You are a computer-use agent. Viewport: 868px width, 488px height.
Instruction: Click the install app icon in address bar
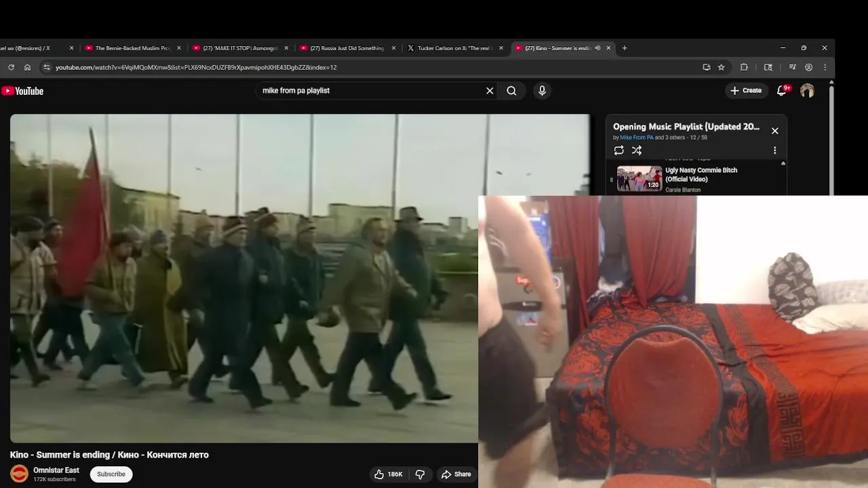point(707,67)
